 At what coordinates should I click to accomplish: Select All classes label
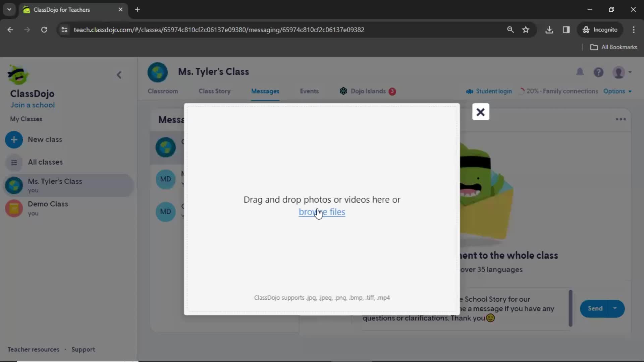coord(45,162)
